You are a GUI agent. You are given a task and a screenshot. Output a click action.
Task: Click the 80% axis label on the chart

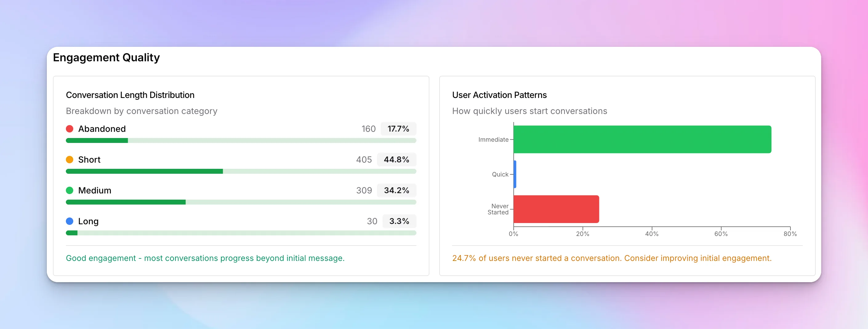[790, 233]
